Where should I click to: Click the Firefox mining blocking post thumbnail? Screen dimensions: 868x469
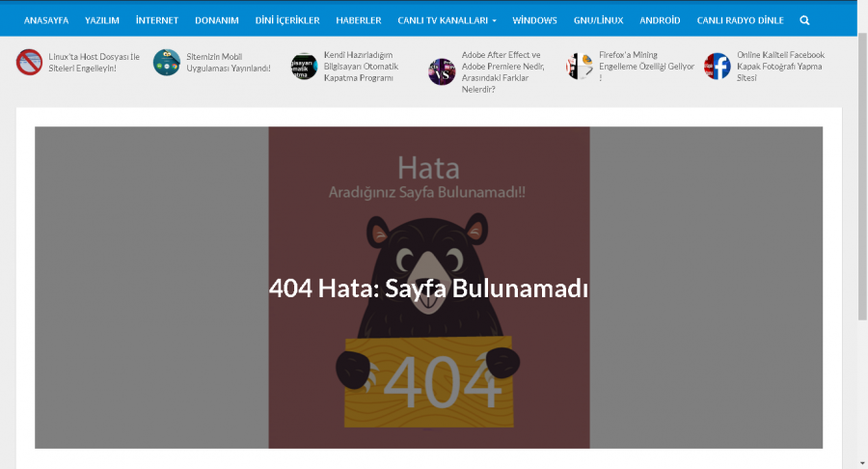[580, 67]
